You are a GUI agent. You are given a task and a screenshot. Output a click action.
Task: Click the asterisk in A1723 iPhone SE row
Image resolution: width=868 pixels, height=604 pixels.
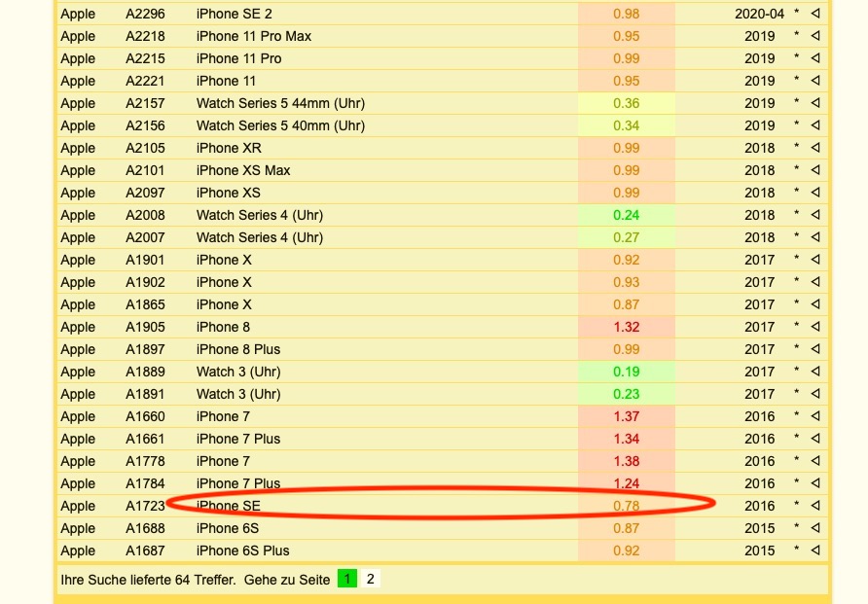[797, 505]
